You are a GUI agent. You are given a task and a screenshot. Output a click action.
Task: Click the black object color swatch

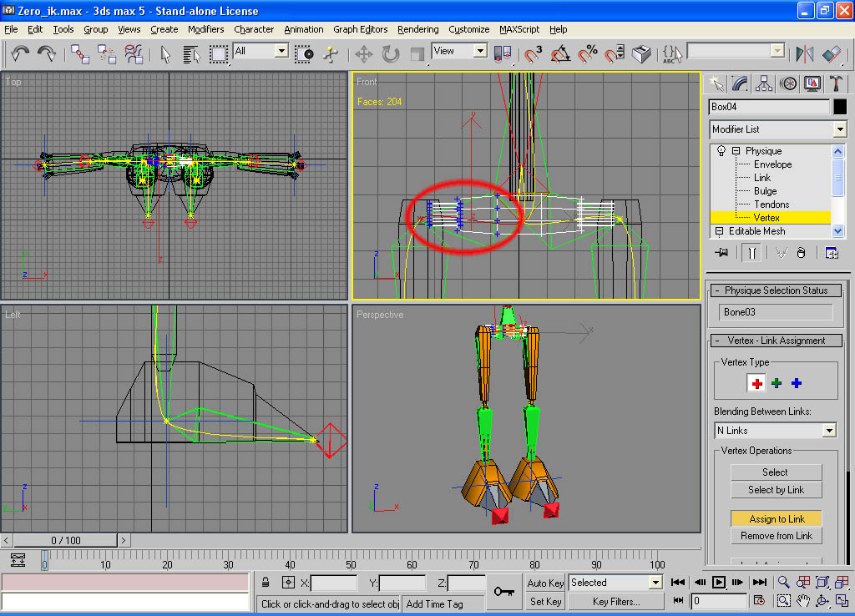click(x=840, y=107)
